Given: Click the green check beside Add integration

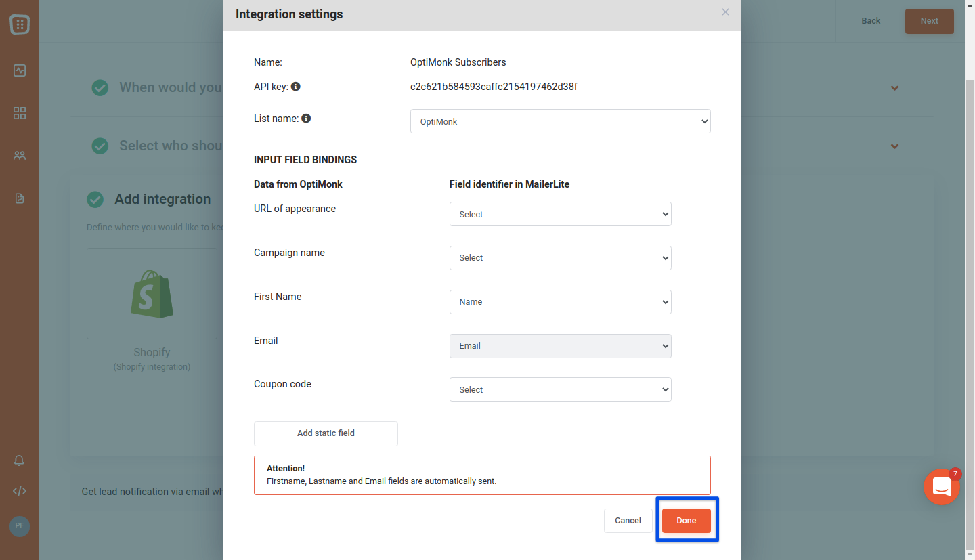Looking at the screenshot, I should point(95,199).
